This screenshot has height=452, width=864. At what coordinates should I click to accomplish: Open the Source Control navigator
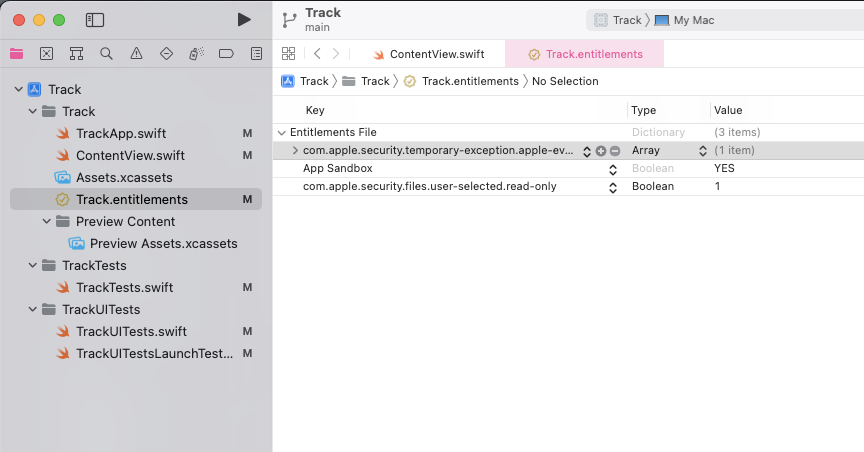tap(46, 53)
